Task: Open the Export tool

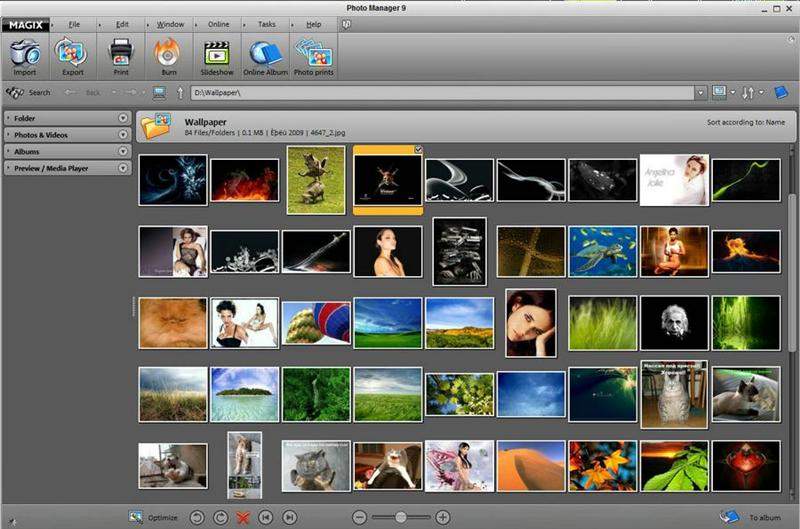Action: point(72,52)
